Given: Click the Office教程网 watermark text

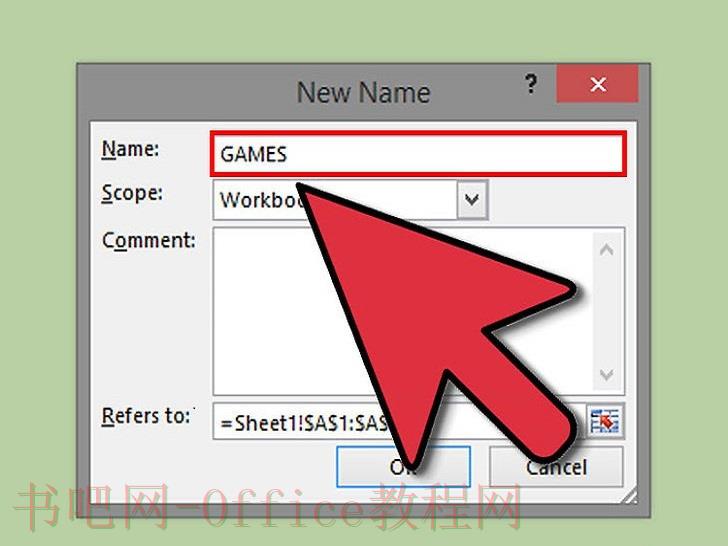Looking at the screenshot, I should 363,507.
